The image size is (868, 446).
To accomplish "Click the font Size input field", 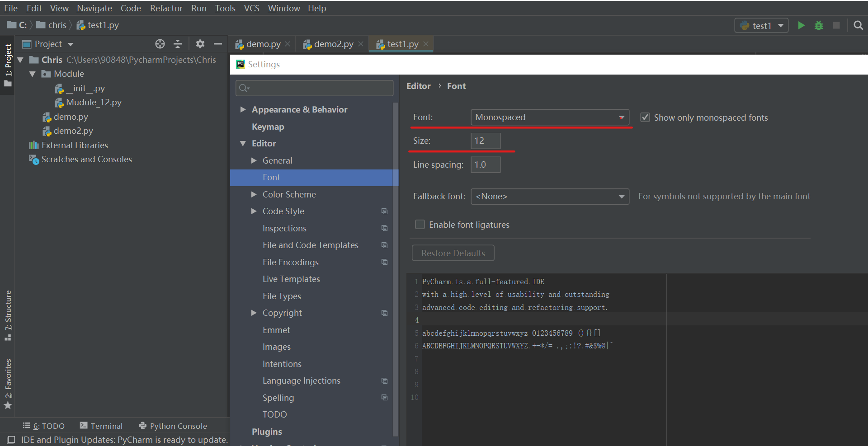I will click(486, 141).
